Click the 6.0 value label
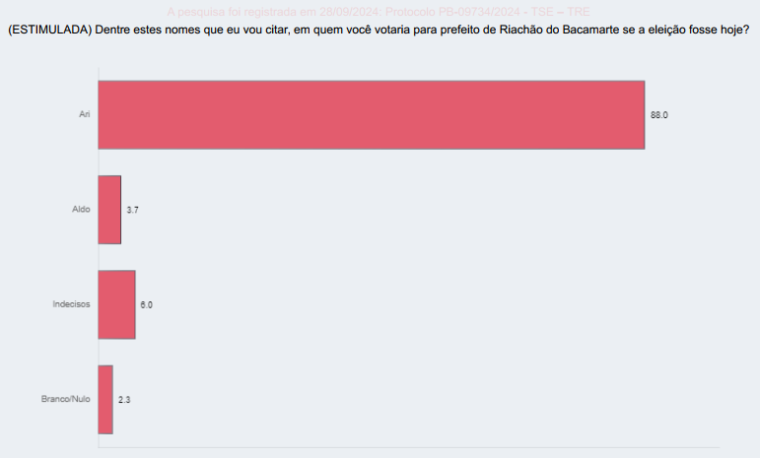This screenshot has height=458, width=760. tap(146, 305)
